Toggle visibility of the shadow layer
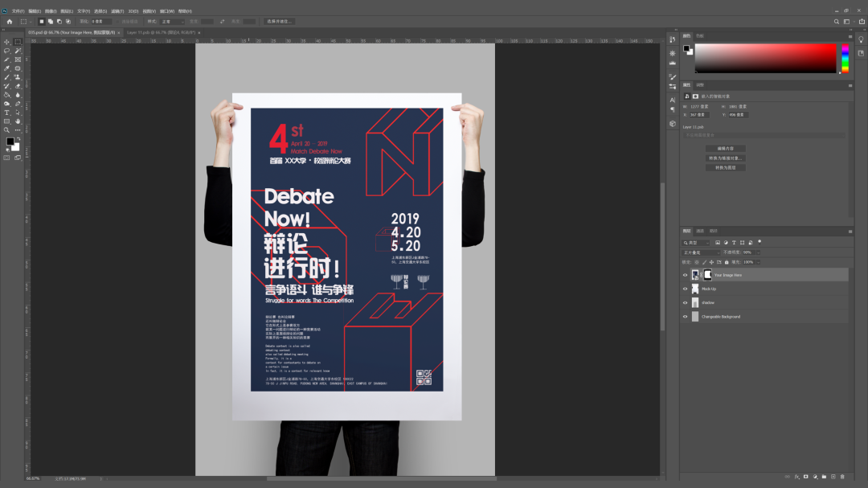This screenshot has height=488, width=868. (x=686, y=302)
